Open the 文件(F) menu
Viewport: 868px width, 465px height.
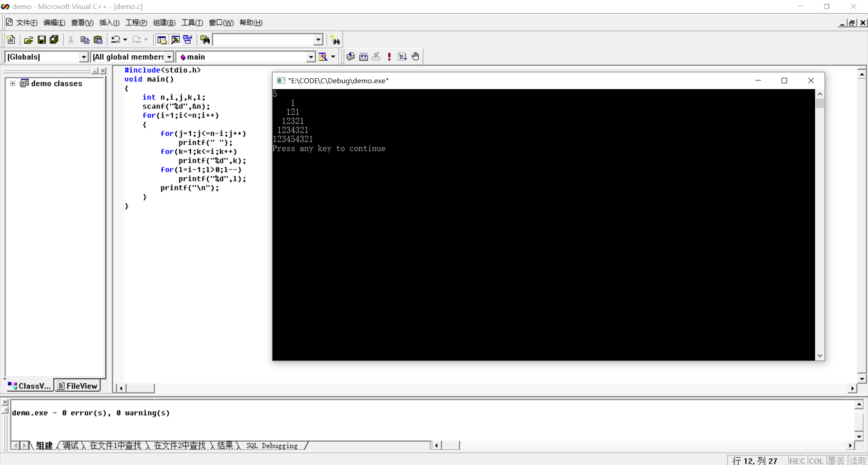[x=27, y=23]
